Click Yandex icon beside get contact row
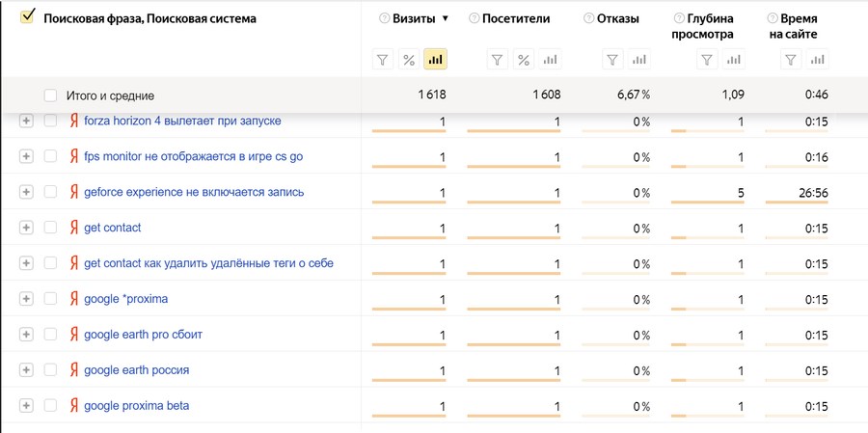Screen dimensions: 868x433 click(73, 228)
